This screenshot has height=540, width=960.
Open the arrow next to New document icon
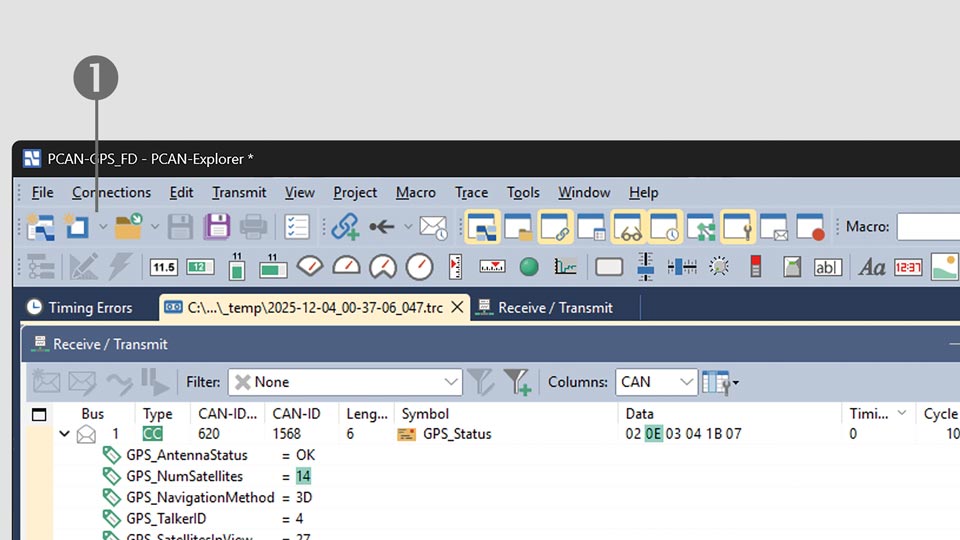[102, 227]
